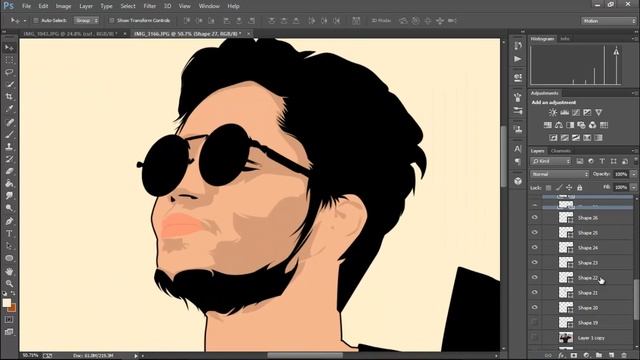Click the foreground color swatch
This screenshot has height=360, width=640.
[x=7, y=303]
